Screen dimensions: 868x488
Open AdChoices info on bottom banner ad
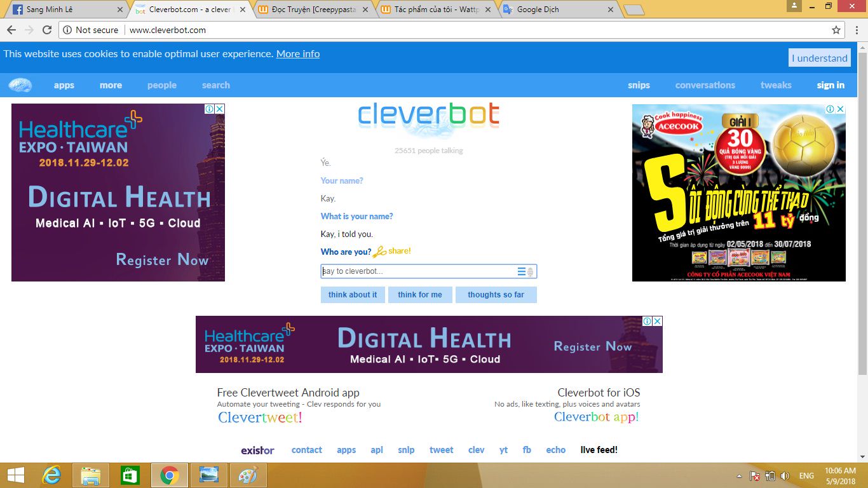648,321
